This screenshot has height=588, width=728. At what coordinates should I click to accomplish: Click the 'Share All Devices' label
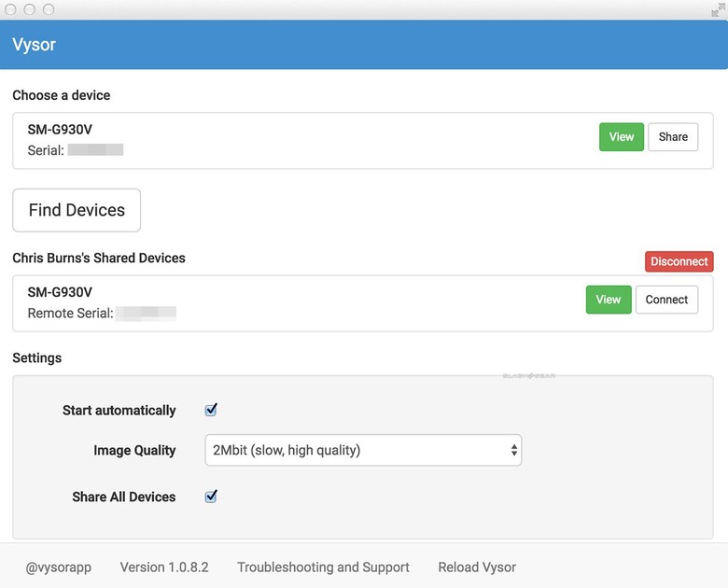coord(124,497)
